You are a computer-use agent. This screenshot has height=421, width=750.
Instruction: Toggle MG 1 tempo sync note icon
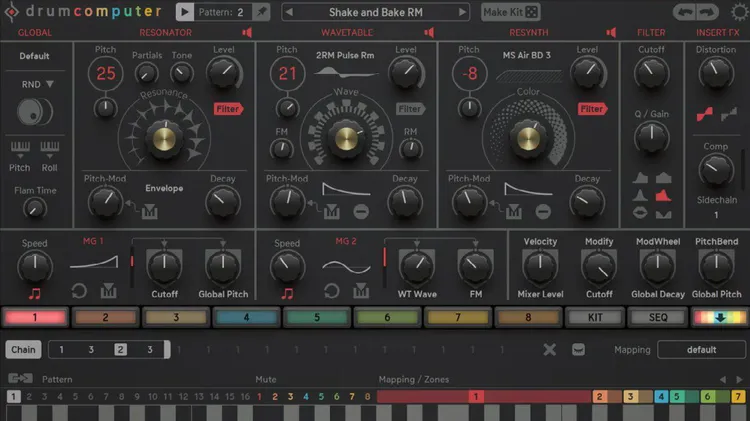pyautogui.click(x=34, y=293)
